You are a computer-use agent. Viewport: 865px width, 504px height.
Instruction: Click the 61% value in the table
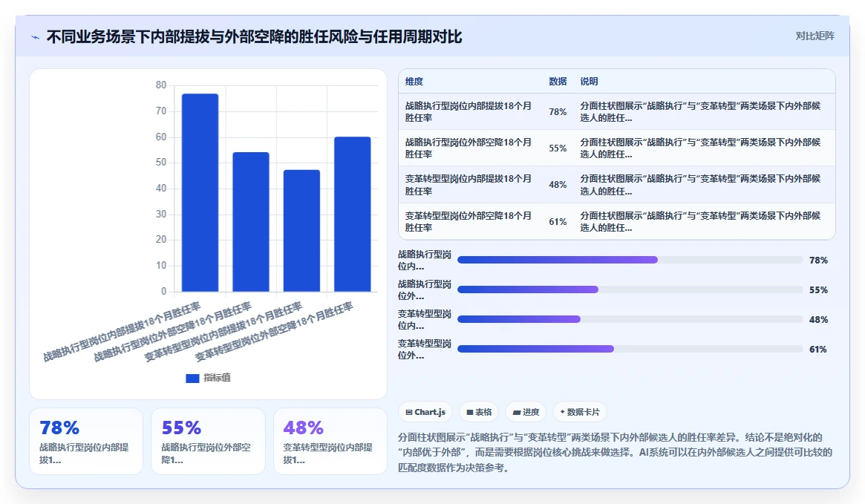(558, 222)
